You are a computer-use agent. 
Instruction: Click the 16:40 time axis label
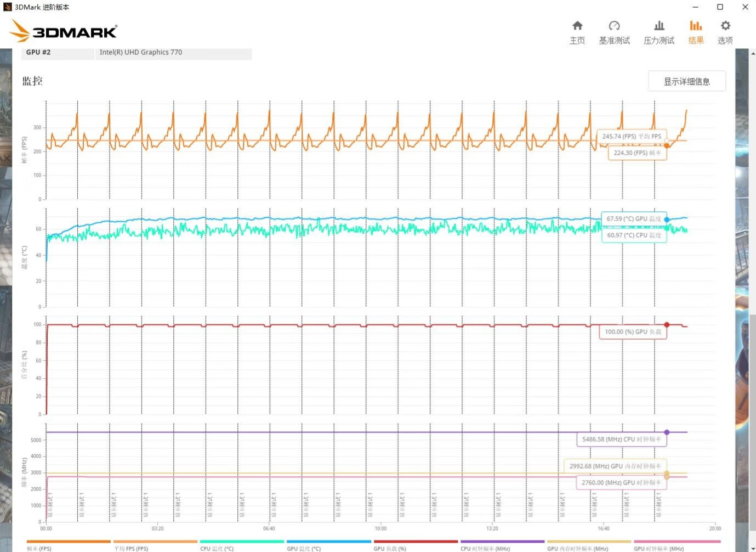coord(604,528)
